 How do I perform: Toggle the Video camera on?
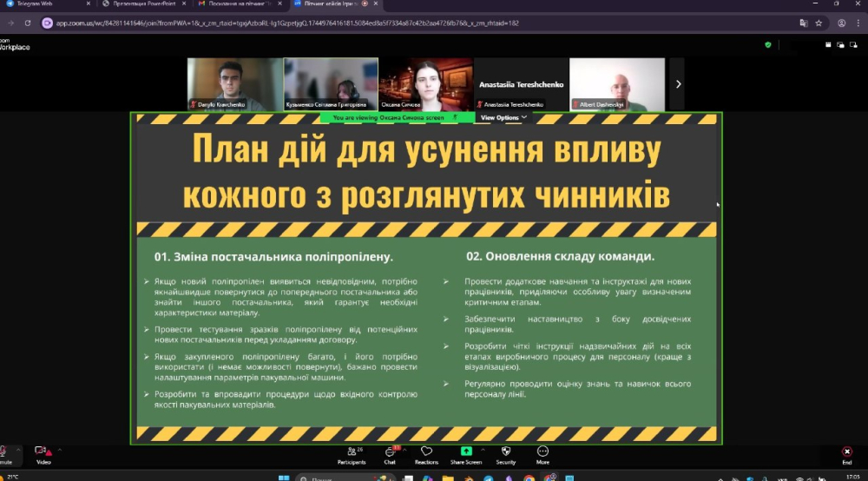(41, 453)
